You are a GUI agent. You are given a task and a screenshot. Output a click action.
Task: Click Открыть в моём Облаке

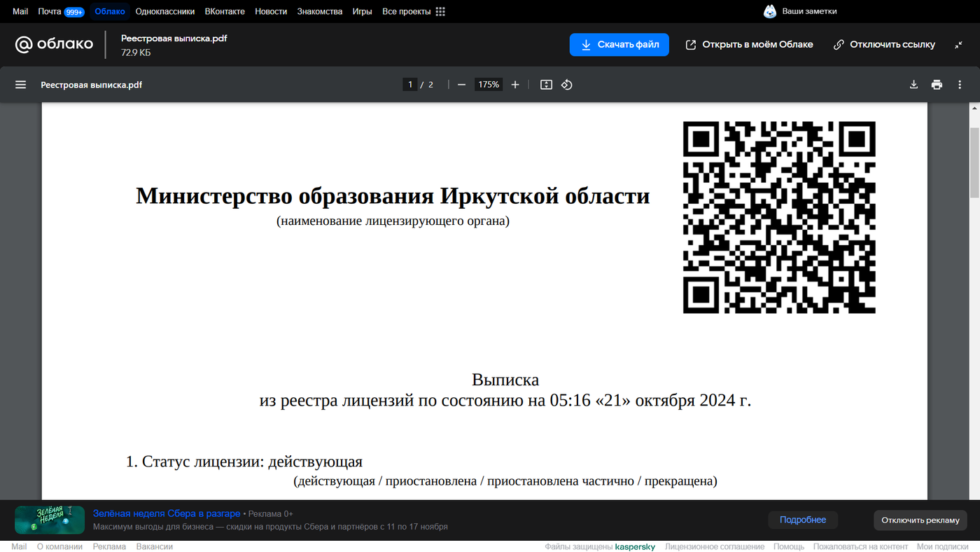749,45
